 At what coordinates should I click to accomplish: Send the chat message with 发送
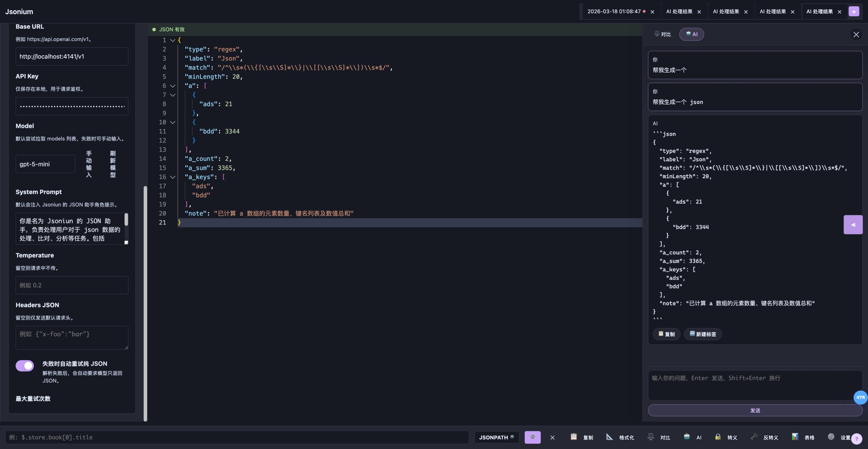(x=755, y=410)
